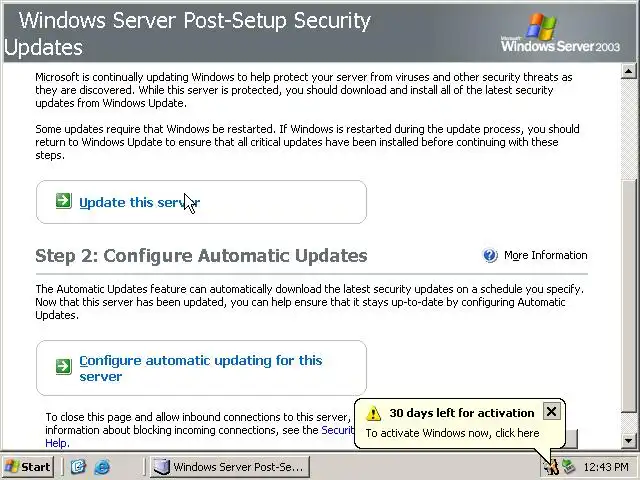Click the Show Desktop quick launch icon

[79, 466]
